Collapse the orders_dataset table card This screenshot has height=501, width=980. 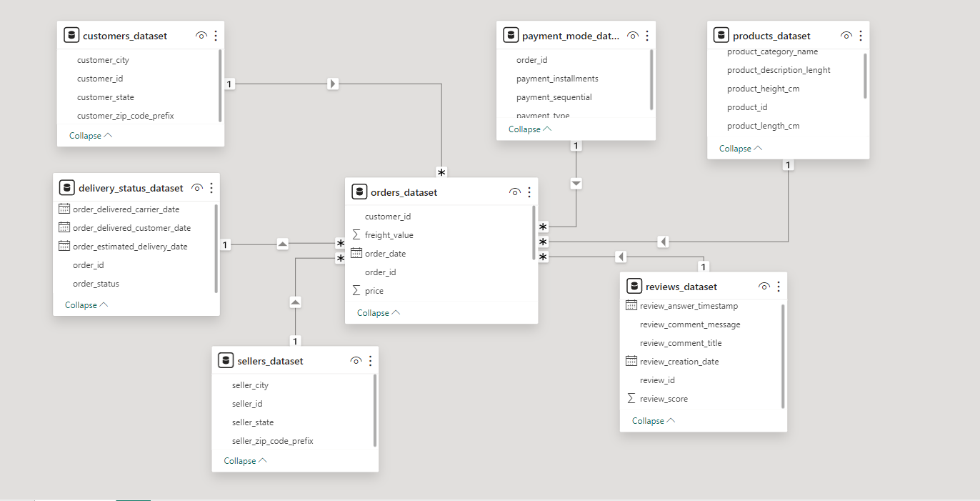[x=378, y=313]
